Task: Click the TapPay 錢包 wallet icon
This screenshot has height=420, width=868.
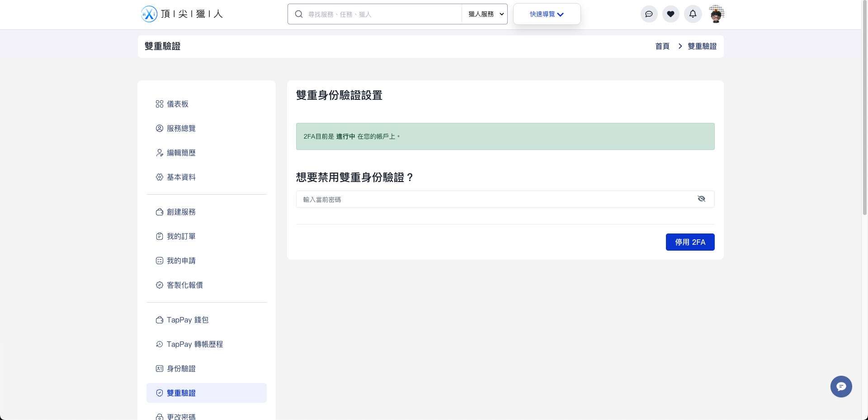Action: (159, 320)
